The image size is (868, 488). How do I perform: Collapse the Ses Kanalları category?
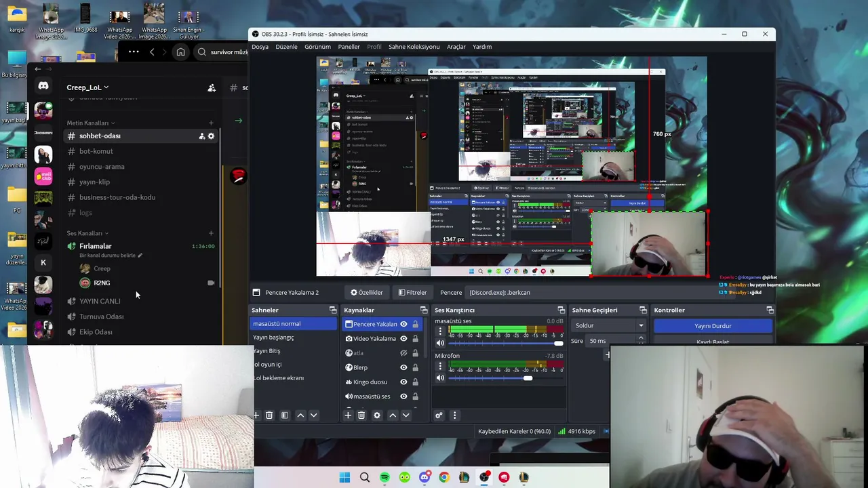[x=87, y=233]
